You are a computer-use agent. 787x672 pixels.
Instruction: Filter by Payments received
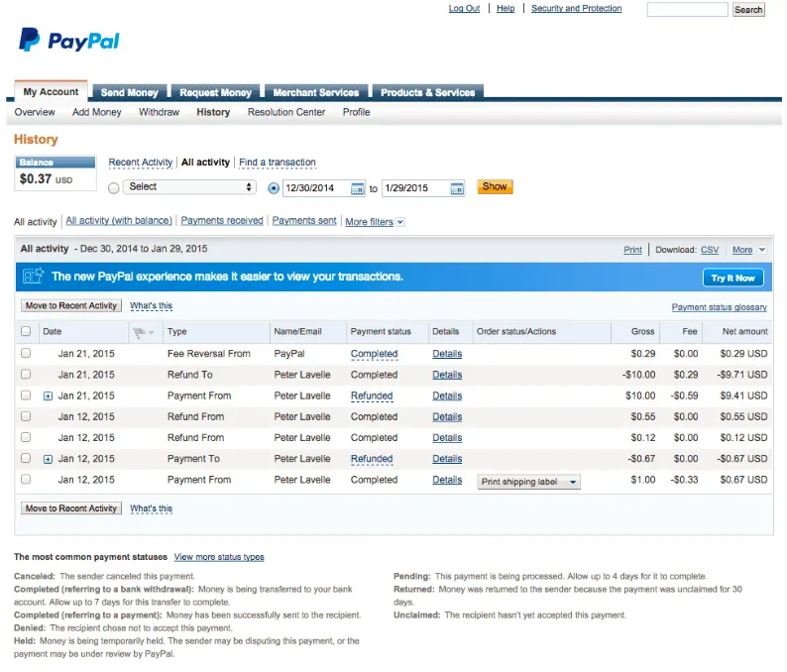(222, 220)
